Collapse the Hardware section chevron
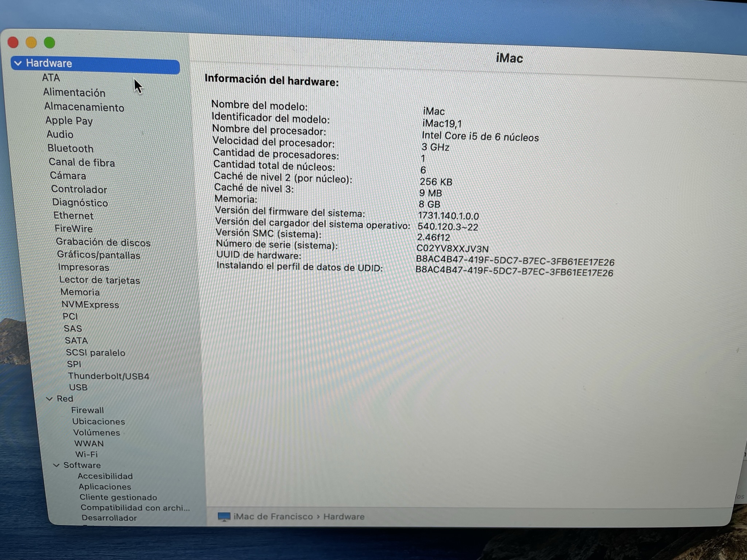This screenshot has height=560, width=747. [18, 63]
